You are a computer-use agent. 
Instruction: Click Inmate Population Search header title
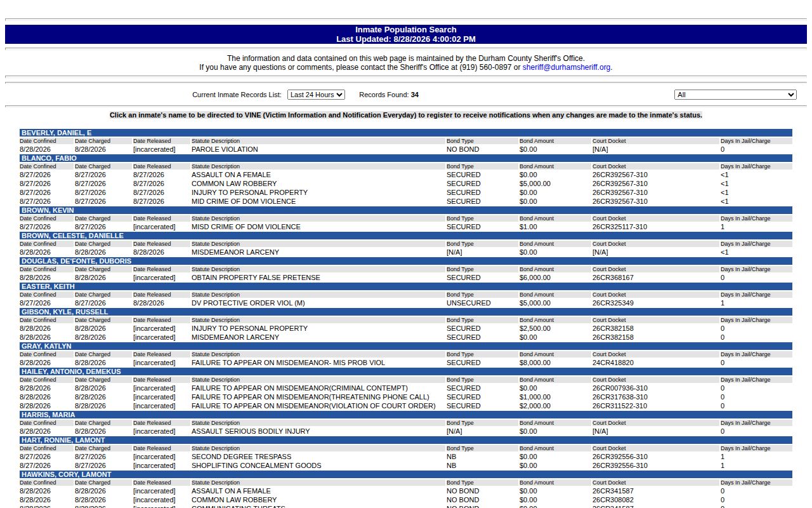[406, 30]
